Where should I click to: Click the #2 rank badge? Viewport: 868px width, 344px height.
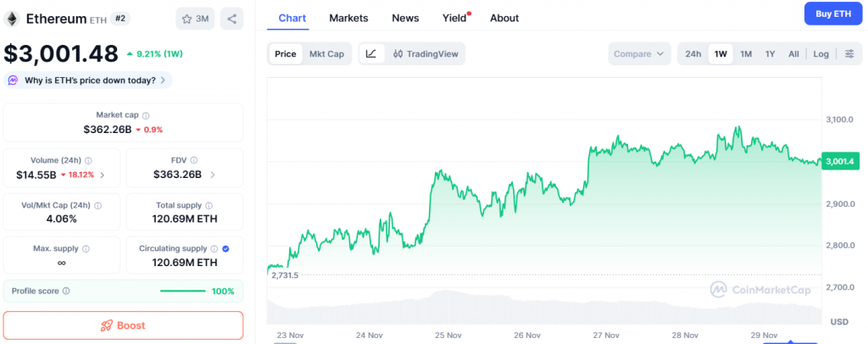pyautogui.click(x=120, y=19)
